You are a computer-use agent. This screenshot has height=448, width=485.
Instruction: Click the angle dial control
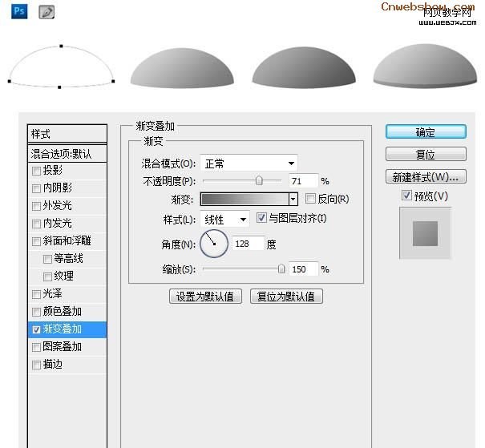point(214,244)
